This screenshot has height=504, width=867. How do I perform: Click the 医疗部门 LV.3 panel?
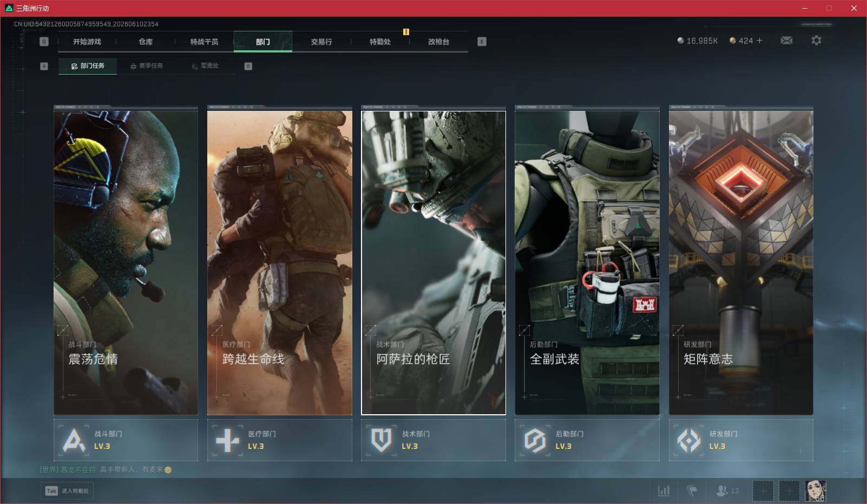tap(280, 440)
